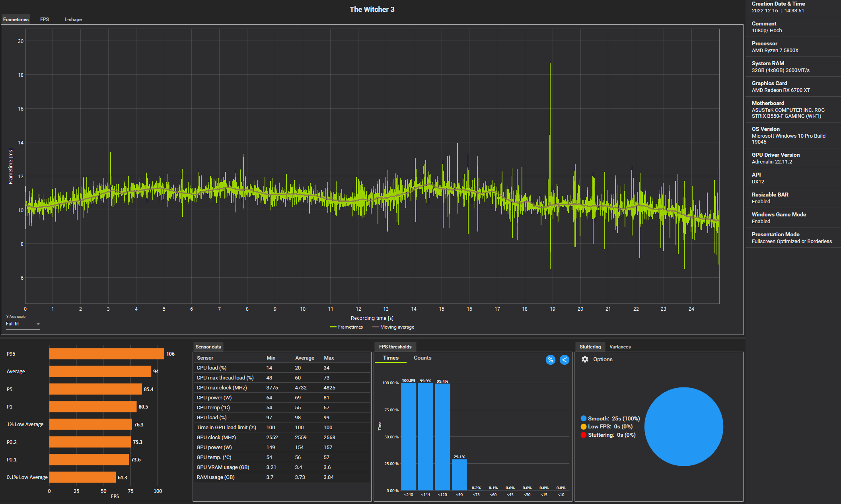Image resolution: width=841 pixels, height=504 pixels.
Task: Toggle Moving average series in legend
Action: (393, 327)
